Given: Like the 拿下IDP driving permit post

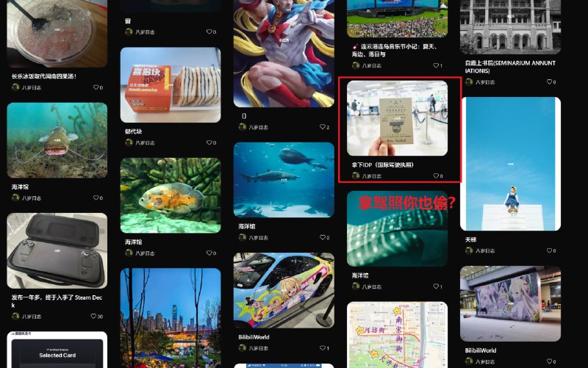Looking at the screenshot, I should pyautogui.click(x=436, y=176).
